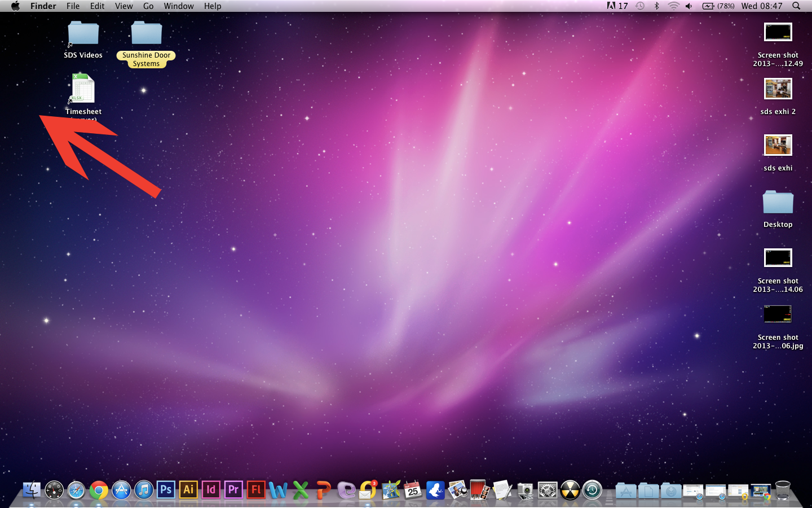Image resolution: width=812 pixels, height=508 pixels.
Task: Open the Applications stack in dock
Action: 625,490
